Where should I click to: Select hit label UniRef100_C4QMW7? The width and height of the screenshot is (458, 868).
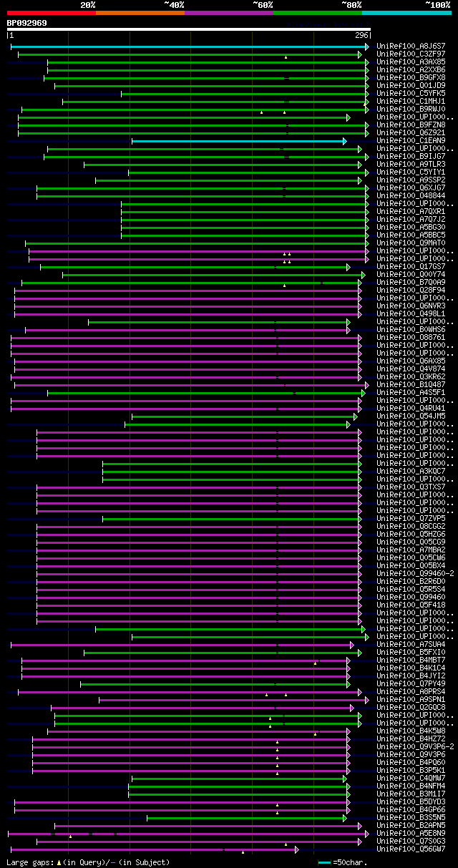tap(411, 778)
